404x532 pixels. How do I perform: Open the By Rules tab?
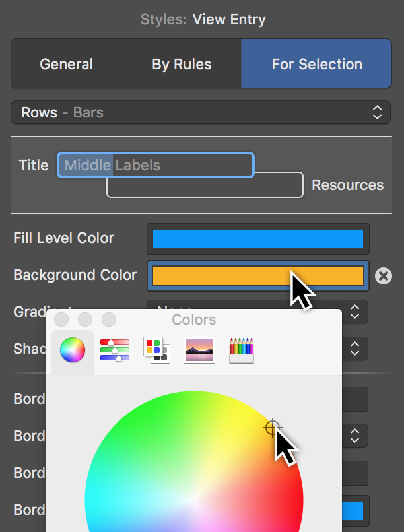coord(182,64)
